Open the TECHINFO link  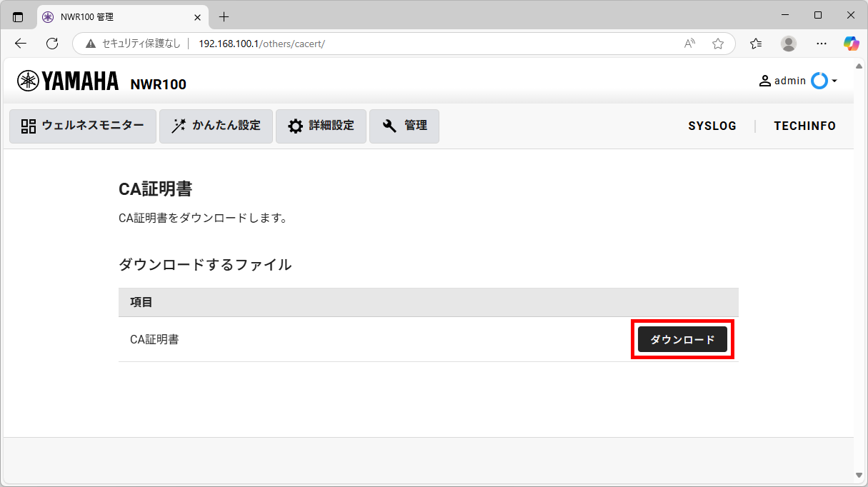click(804, 126)
